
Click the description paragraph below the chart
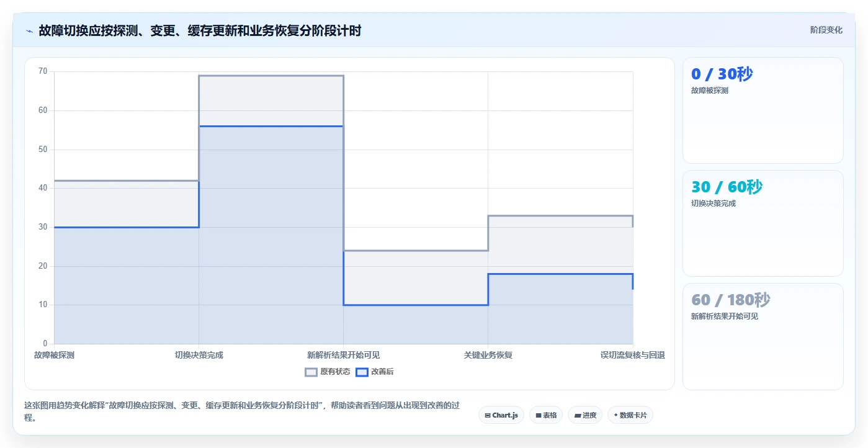click(x=242, y=411)
